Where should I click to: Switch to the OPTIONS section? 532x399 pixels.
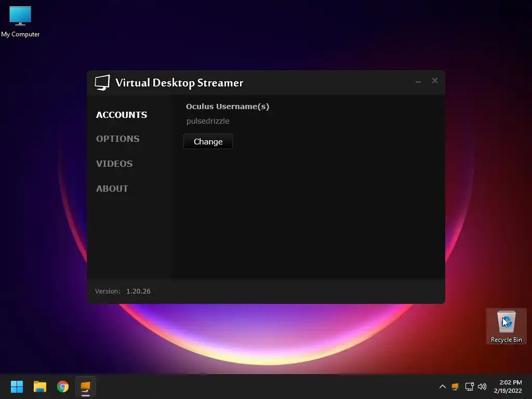coord(118,139)
